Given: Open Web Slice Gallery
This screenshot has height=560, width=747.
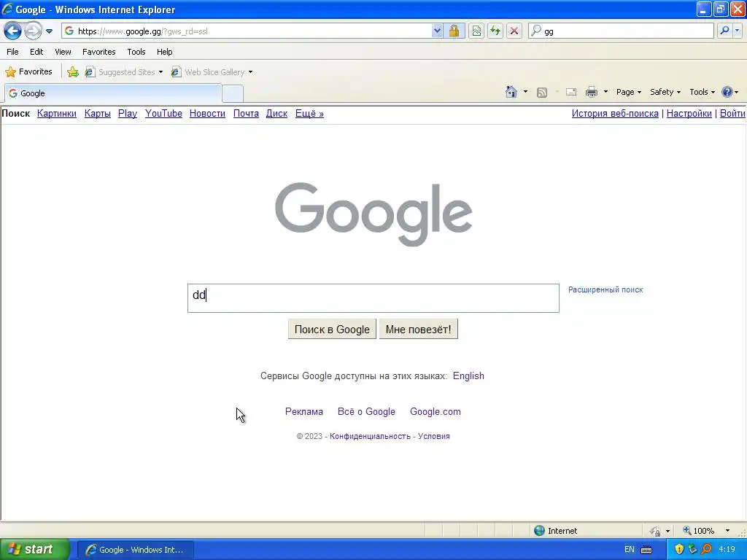Looking at the screenshot, I should point(208,72).
